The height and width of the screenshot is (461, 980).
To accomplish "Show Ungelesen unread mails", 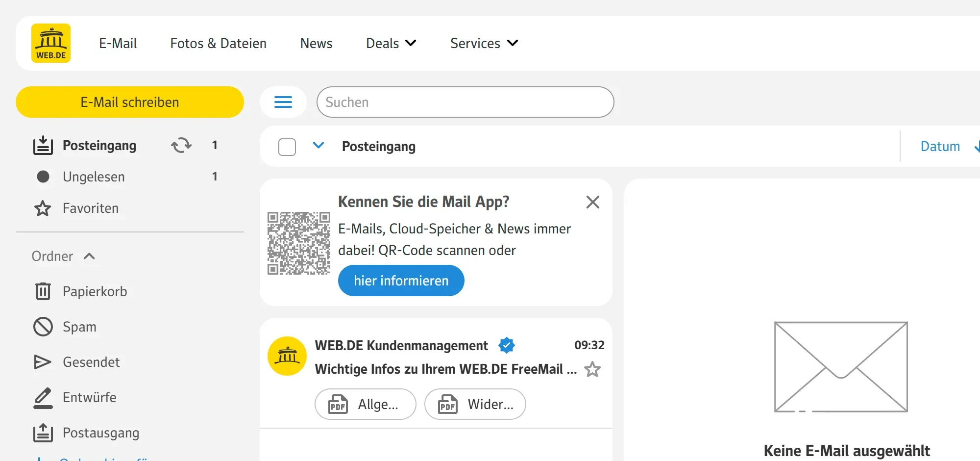I will (x=94, y=177).
